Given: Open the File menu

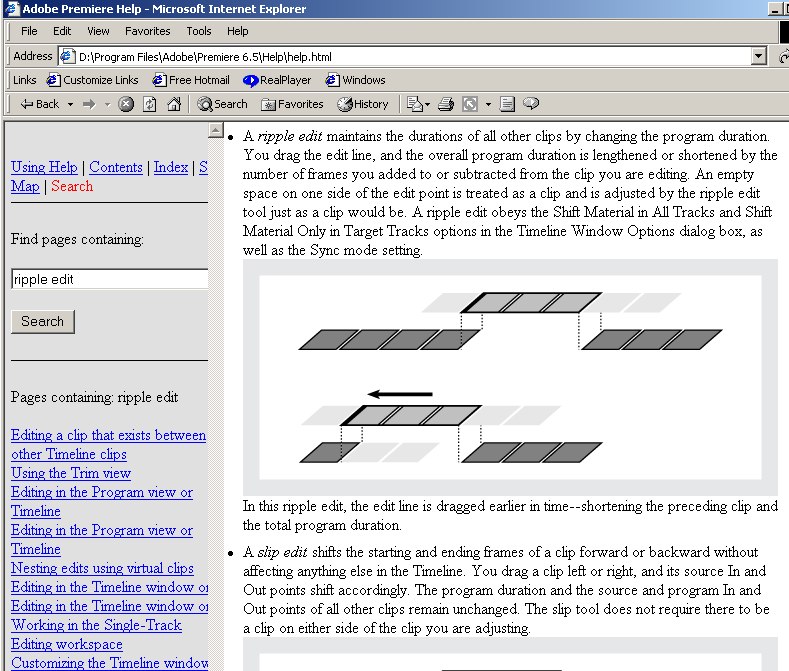Looking at the screenshot, I should pos(29,31).
